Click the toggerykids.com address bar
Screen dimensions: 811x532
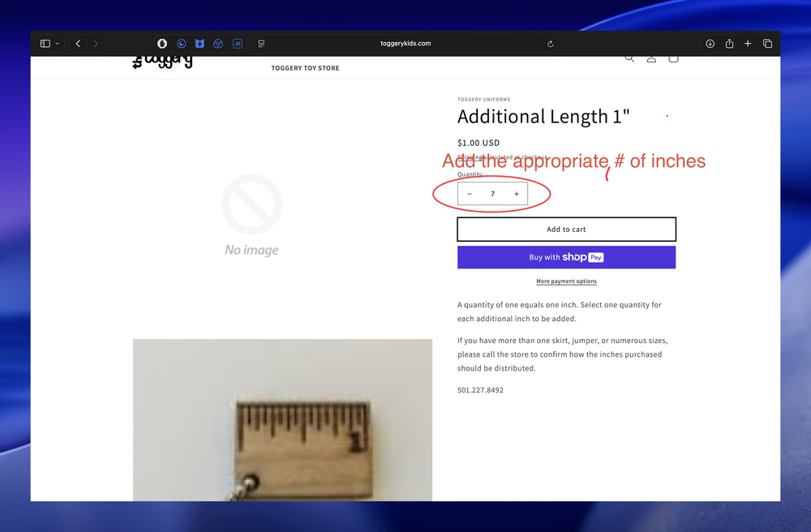(x=405, y=44)
